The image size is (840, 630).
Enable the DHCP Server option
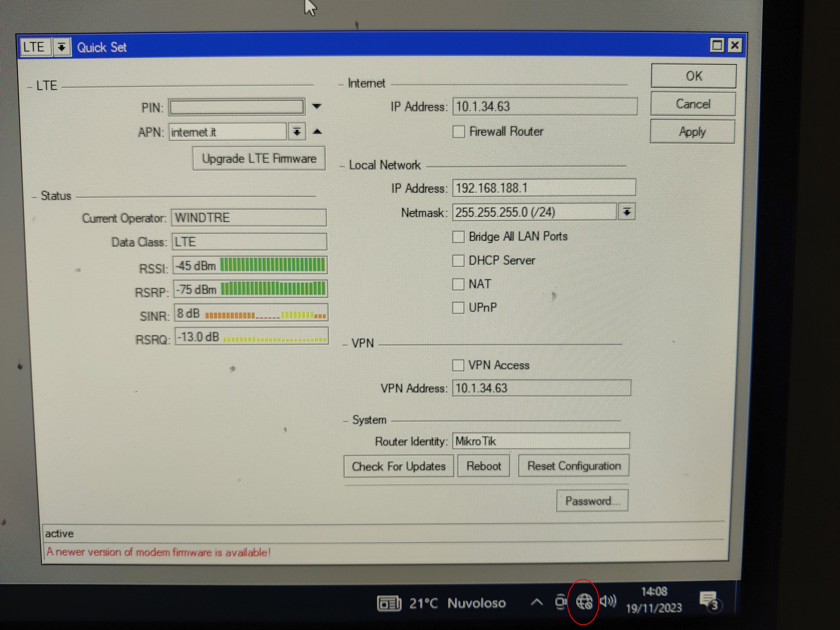tap(458, 261)
